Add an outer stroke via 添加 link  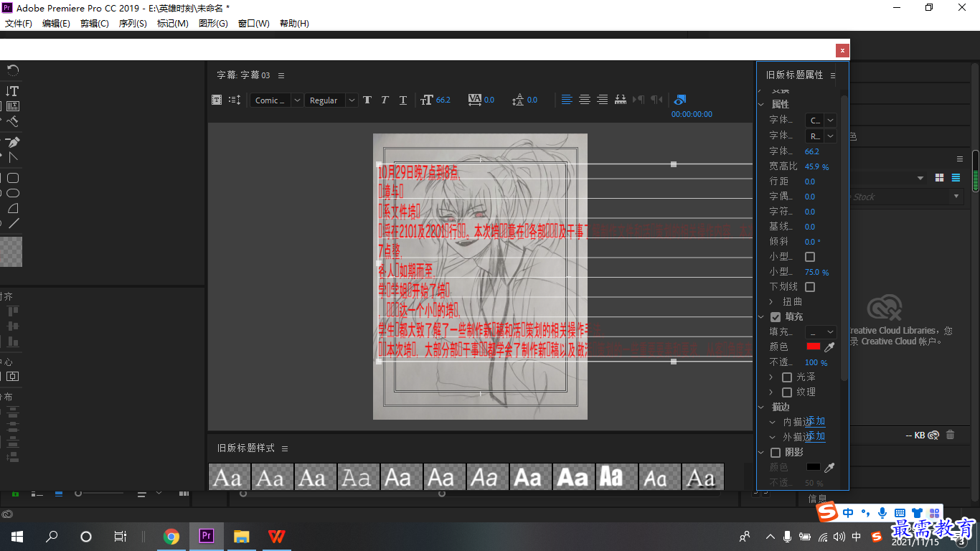(x=816, y=437)
